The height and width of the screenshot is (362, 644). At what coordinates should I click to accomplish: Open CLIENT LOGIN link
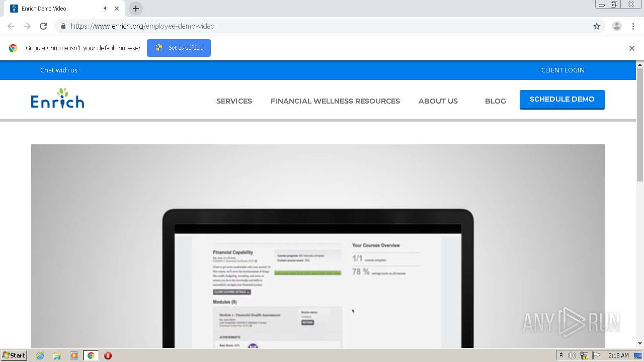[562, 70]
